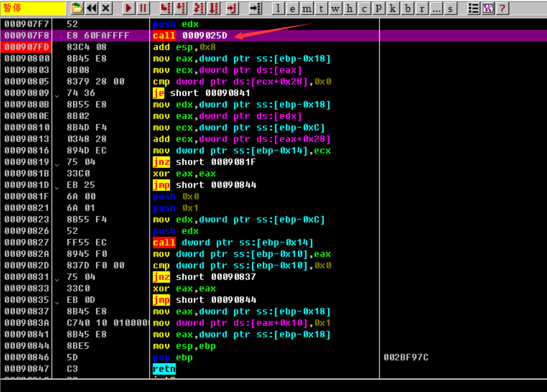This screenshot has width=547, height=392.
Task: Click the Trace Into toolbar icon
Action: 199,8
